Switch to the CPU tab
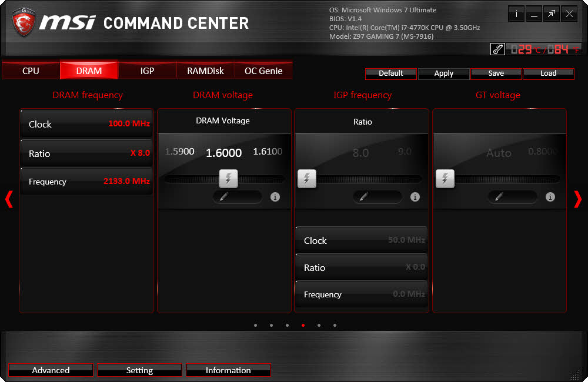Screen dimensions: 588x382 click(31, 71)
